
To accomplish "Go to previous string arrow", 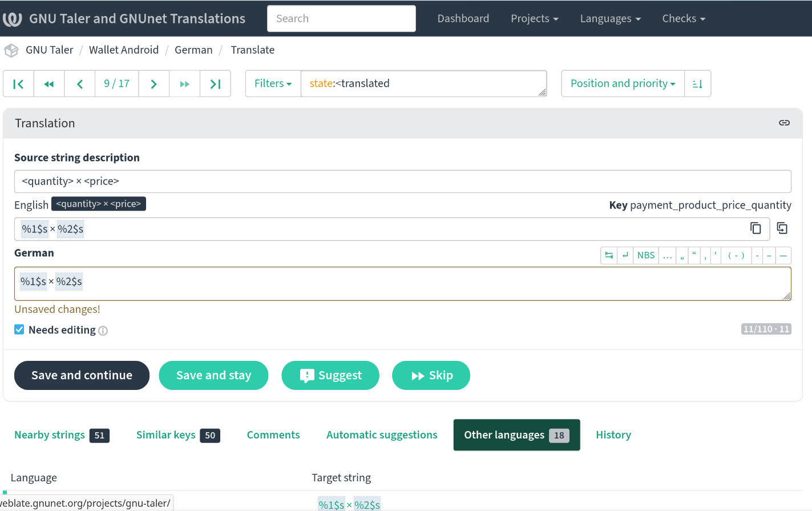I will point(80,84).
